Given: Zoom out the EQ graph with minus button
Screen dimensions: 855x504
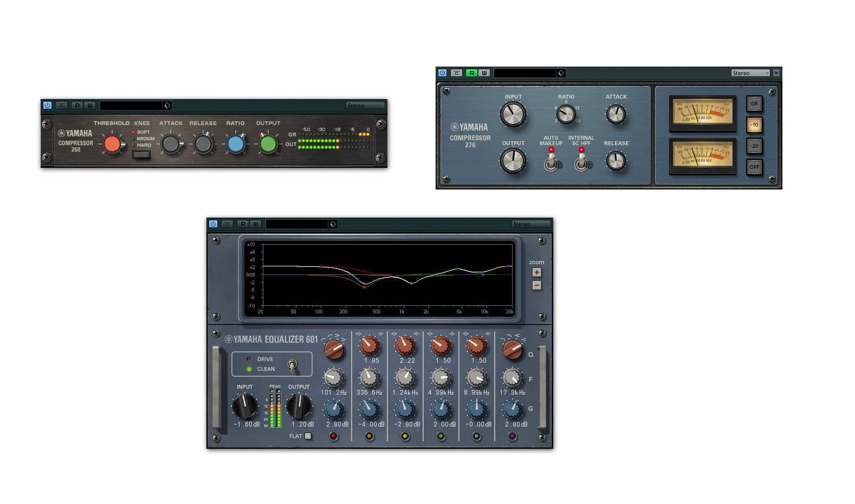Looking at the screenshot, I should click(536, 285).
